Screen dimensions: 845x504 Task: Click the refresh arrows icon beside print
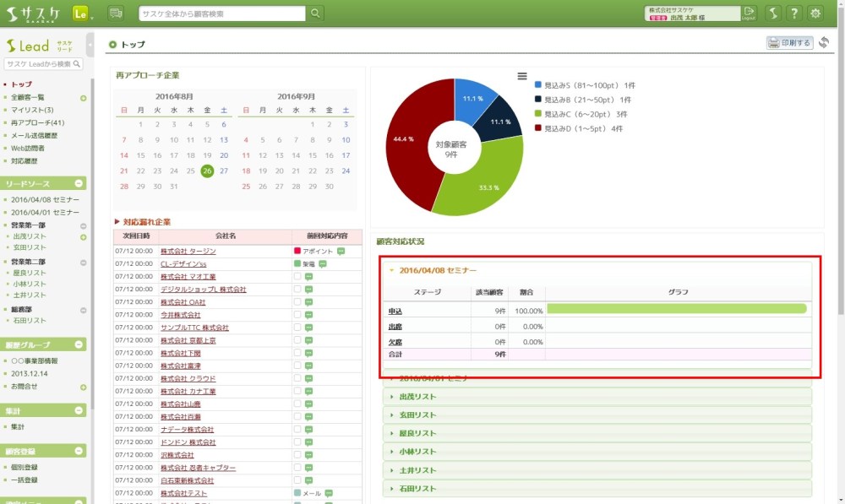point(824,43)
